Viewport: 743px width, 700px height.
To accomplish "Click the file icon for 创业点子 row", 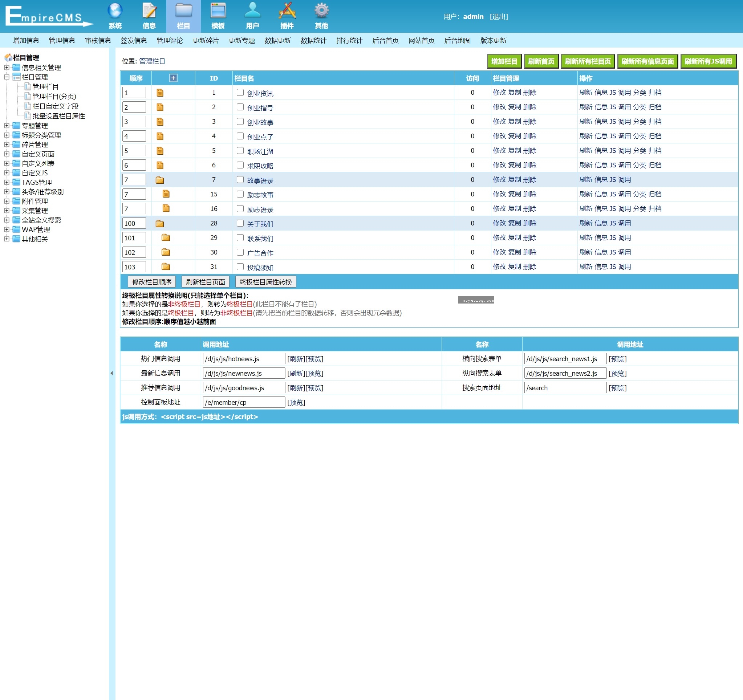I will point(160,137).
